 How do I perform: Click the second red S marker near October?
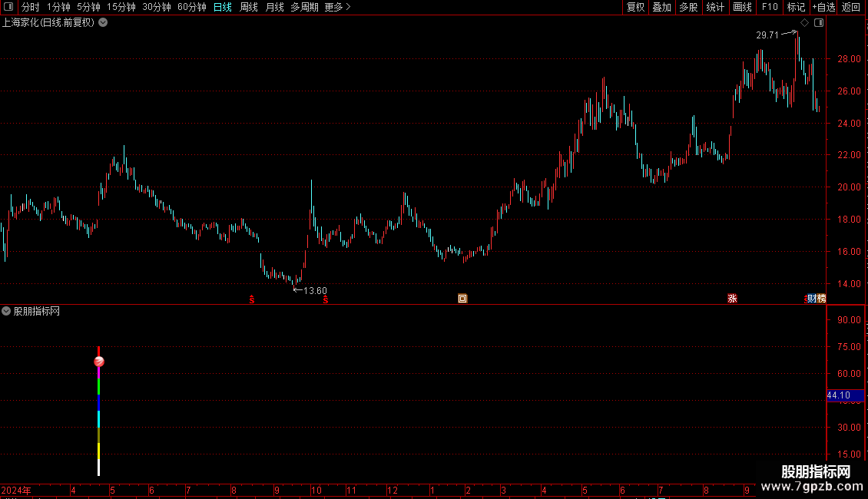(326, 299)
